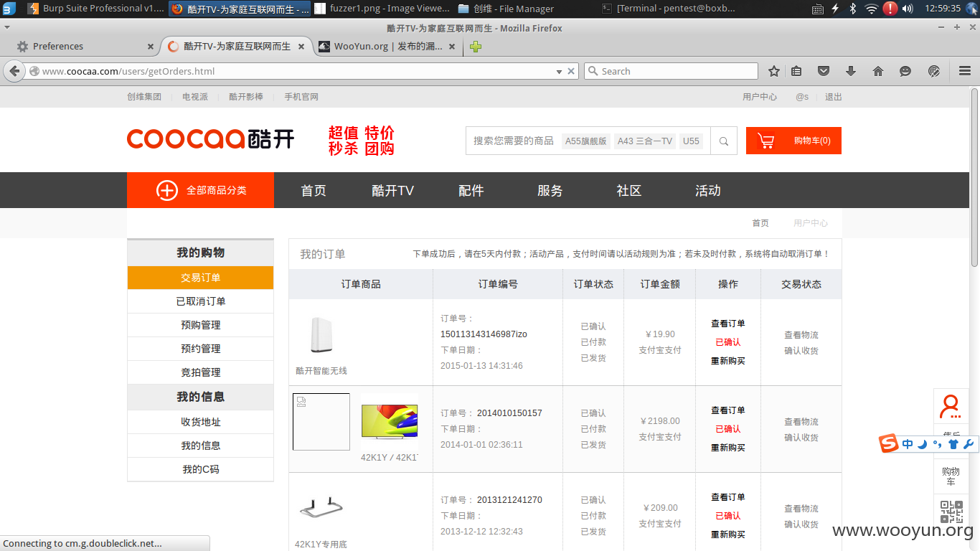The image size is (980, 551).
Task: Click the red alert tray icon
Action: [890, 9]
